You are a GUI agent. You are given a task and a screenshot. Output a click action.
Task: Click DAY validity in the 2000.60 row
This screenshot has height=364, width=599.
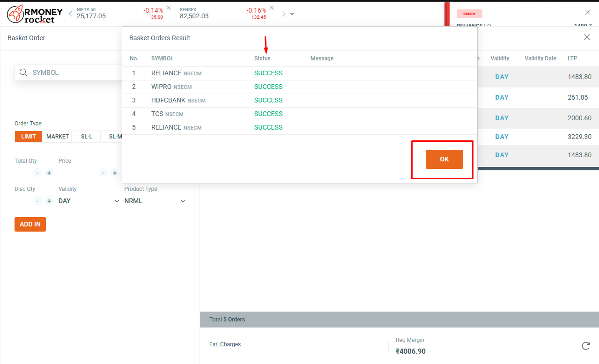(502, 118)
